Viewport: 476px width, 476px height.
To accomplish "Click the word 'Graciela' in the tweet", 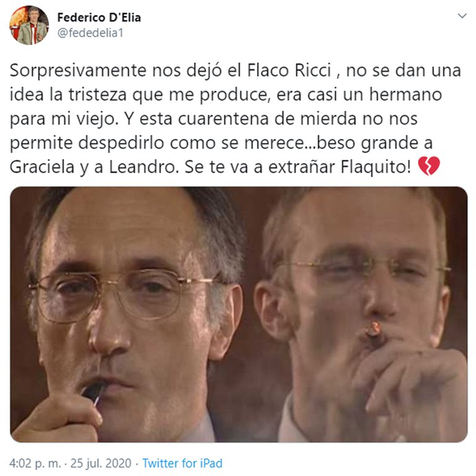I will [x=42, y=167].
